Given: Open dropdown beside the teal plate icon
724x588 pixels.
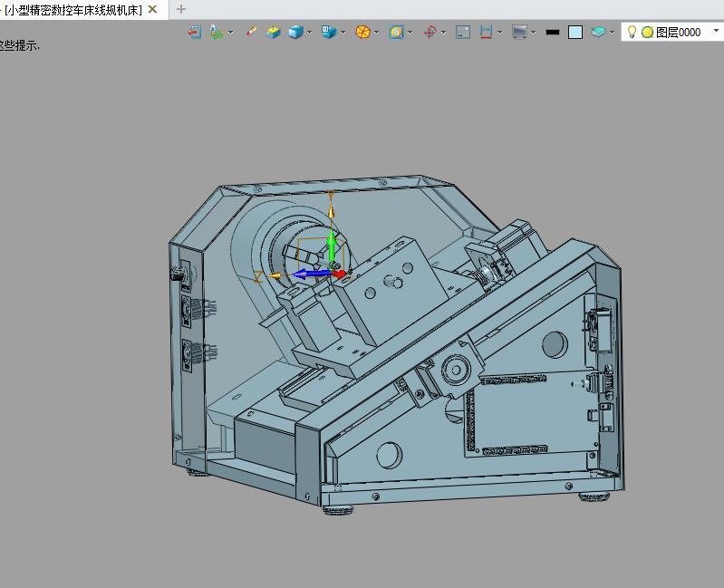Looking at the screenshot, I should [612, 33].
